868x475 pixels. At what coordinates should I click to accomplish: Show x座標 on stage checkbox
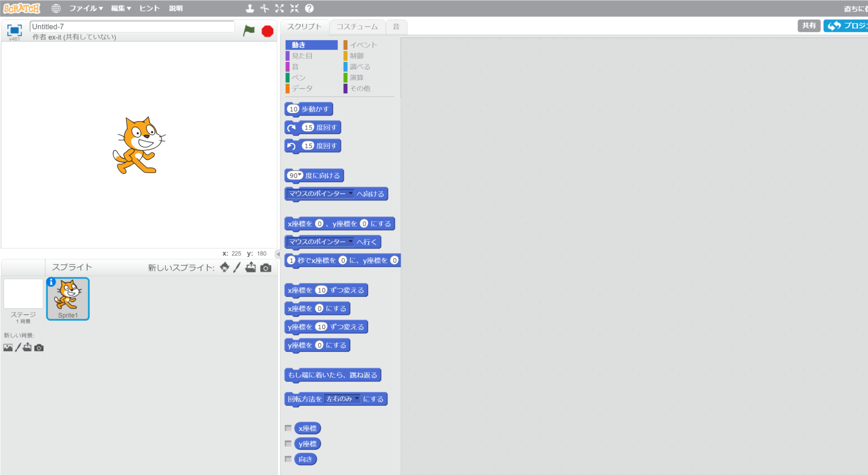288,428
